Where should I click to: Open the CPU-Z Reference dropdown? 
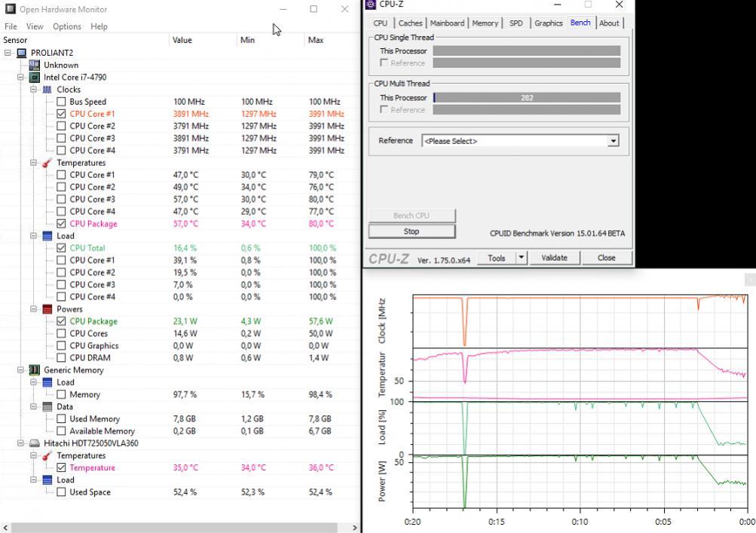(x=613, y=141)
